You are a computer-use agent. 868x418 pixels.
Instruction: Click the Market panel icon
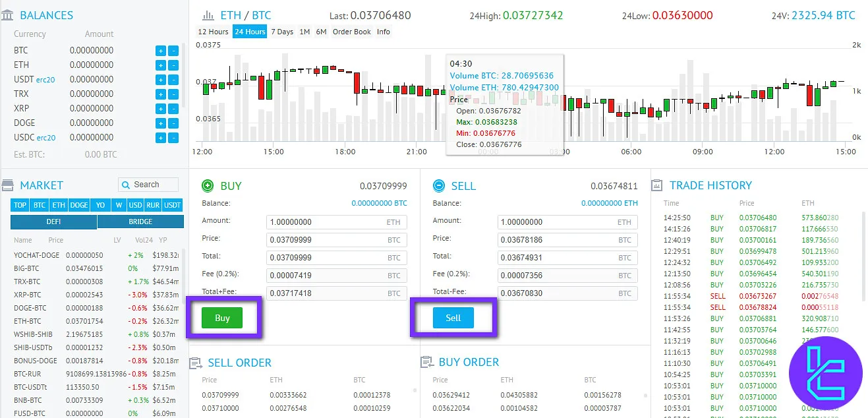7,185
